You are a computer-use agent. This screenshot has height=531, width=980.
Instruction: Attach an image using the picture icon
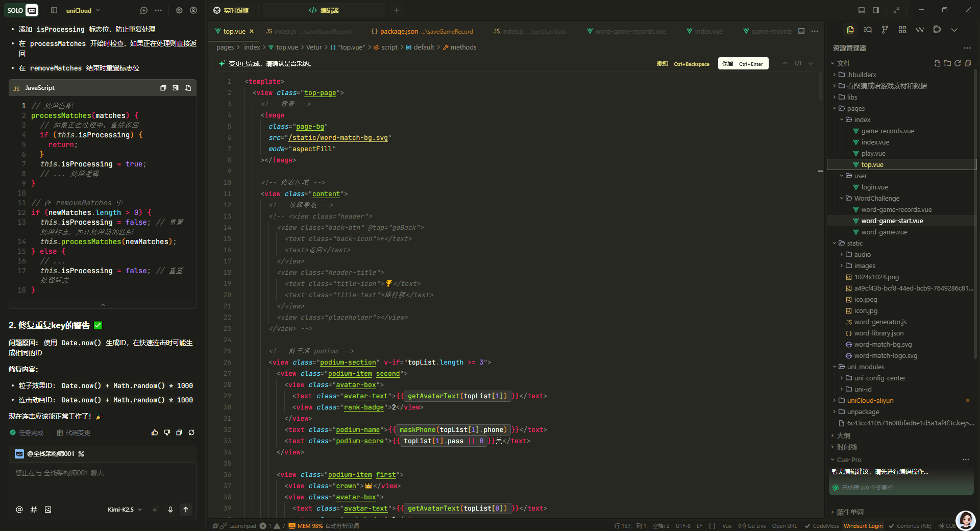coord(48,510)
